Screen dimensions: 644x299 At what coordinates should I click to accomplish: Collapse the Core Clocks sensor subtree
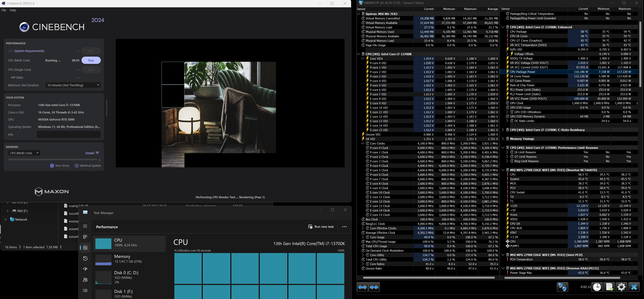(x=363, y=143)
